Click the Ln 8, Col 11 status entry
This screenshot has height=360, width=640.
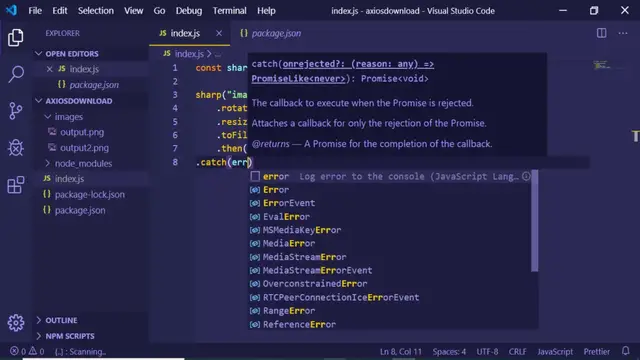pos(401,351)
